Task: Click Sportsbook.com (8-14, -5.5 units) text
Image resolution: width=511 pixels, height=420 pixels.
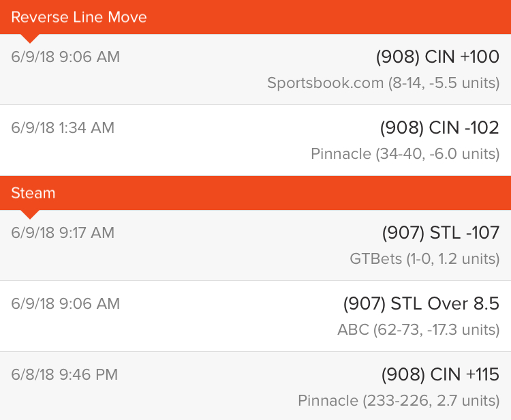Action: pos(383,82)
